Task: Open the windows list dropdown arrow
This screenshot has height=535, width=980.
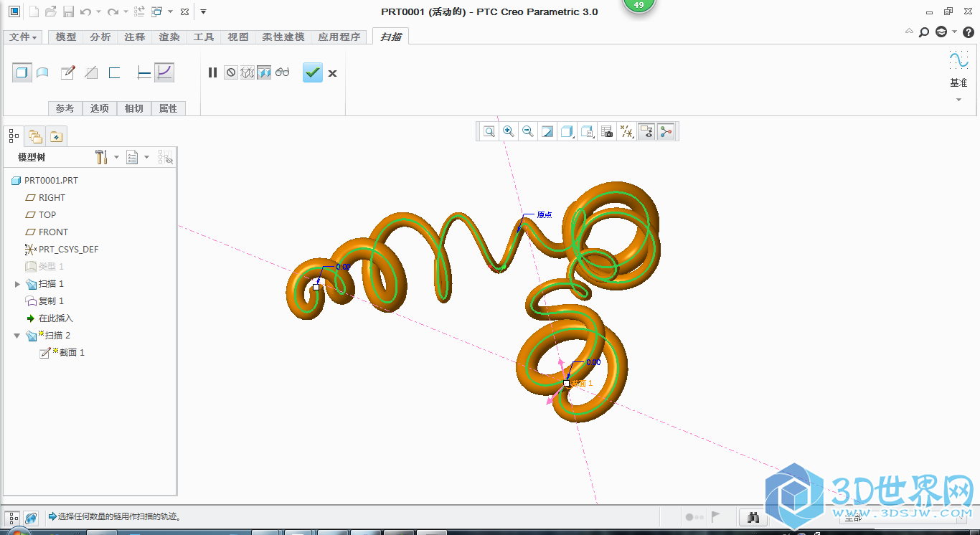Action: pyautogui.click(x=170, y=12)
